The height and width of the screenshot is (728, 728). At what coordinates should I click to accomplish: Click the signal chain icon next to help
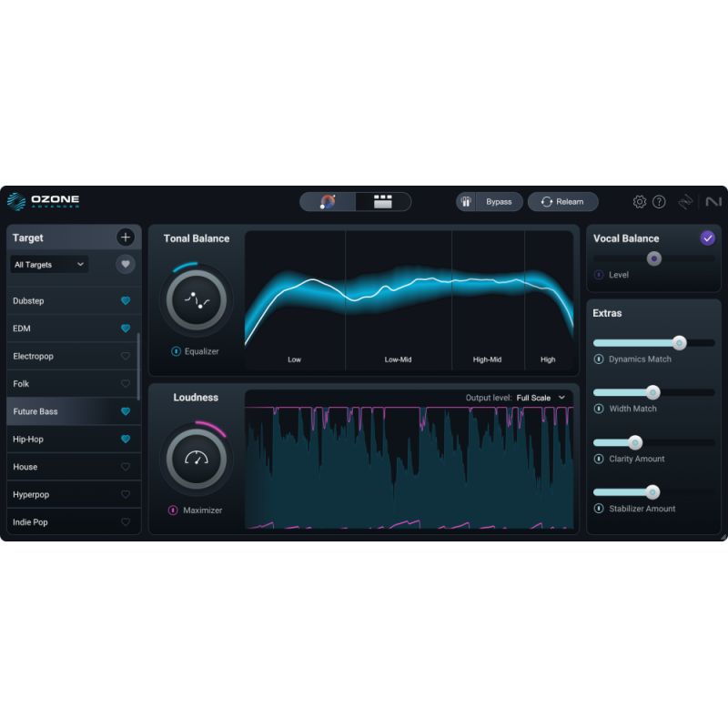pyautogui.click(x=684, y=201)
